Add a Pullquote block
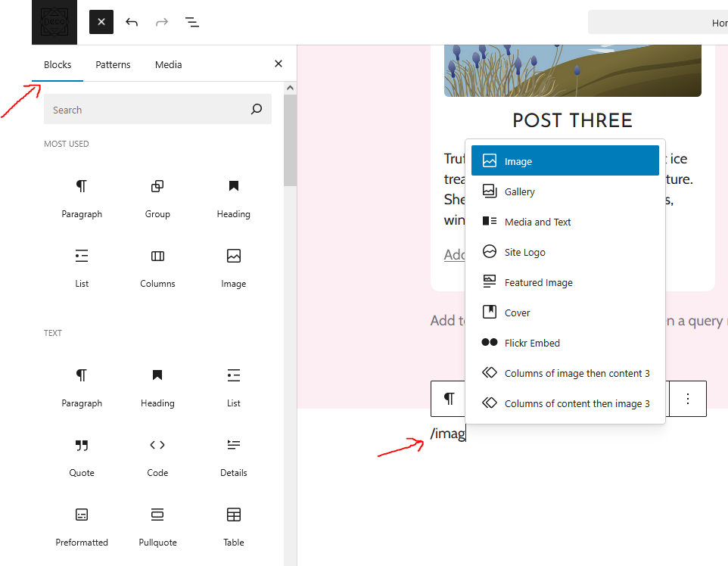Viewport: 728px width, 566px height. point(157,527)
